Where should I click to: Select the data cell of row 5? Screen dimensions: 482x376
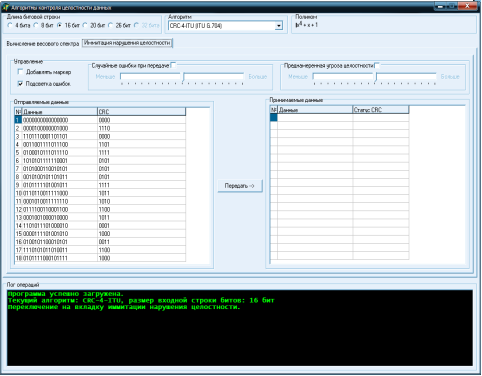[x=60, y=152]
